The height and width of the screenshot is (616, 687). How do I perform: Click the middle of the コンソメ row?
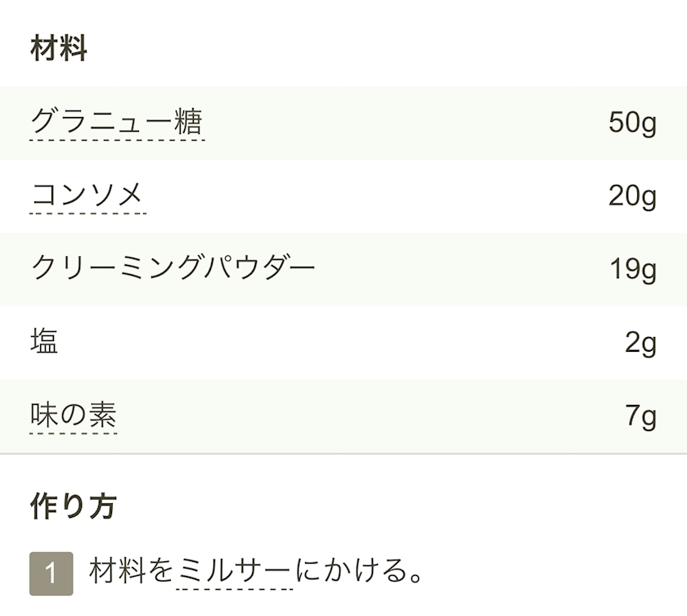coord(343,196)
